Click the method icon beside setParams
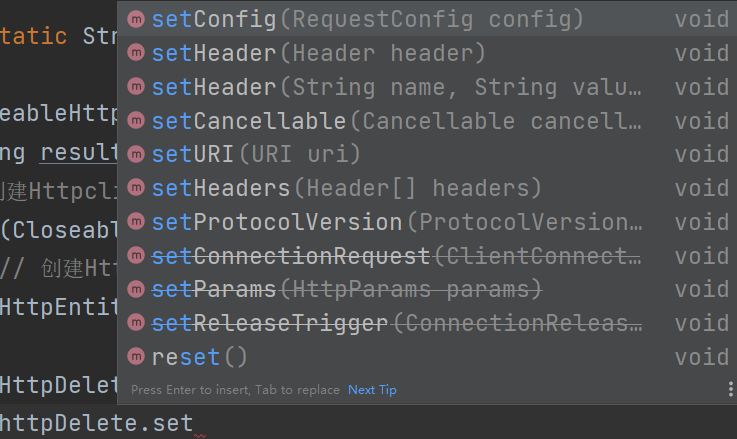This screenshot has width=737, height=439. click(137, 290)
